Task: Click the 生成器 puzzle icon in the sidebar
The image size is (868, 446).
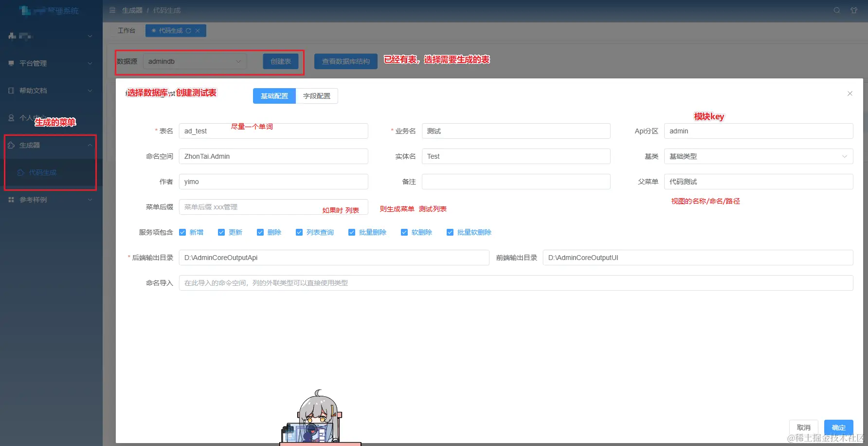Action: pyautogui.click(x=11, y=145)
